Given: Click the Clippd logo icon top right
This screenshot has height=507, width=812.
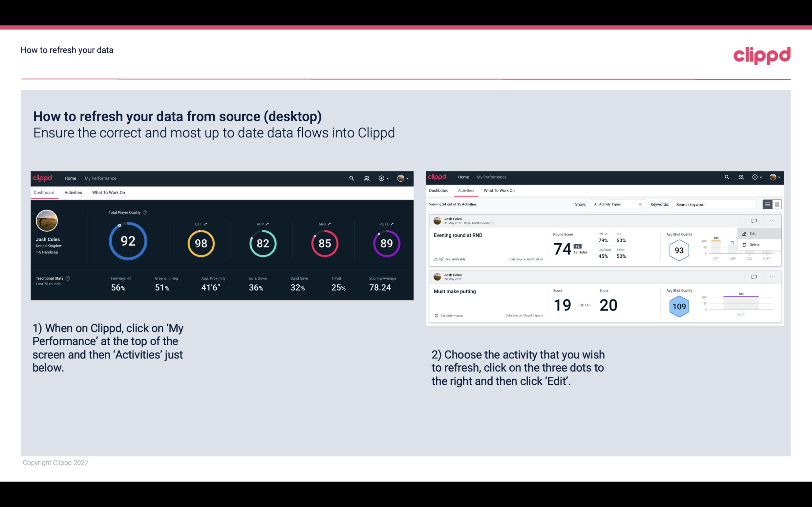Looking at the screenshot, I should pyautogui.click(x=762, y=55).
